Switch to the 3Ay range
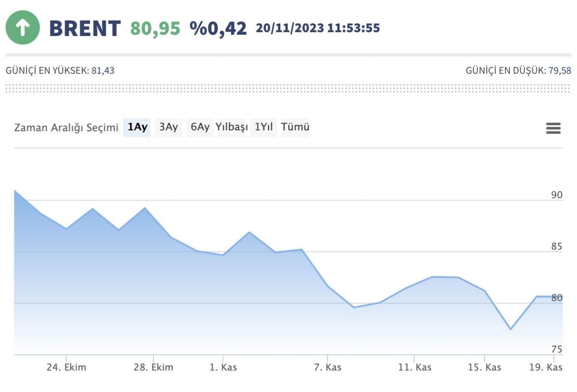The image size is (577, 392). pyautogui.click(x=168, y=127)
